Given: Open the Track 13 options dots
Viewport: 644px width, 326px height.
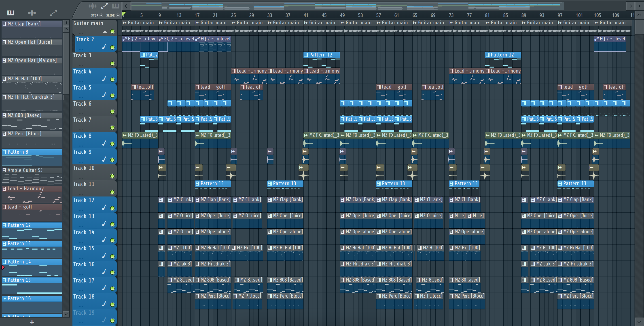Looking at the screenshot, I should click(x=81, y=226).
